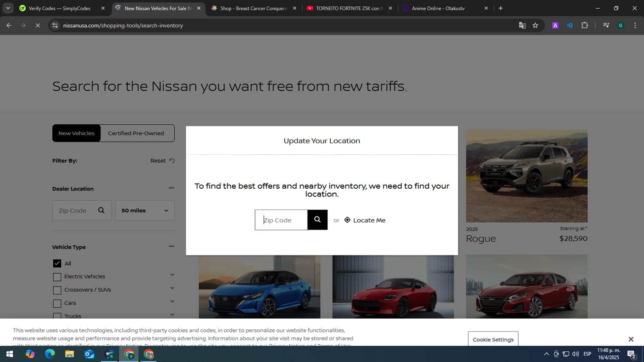This screenshot has height=362, width=644.
Task: Click the Rogue model name
Action: [481, 238]
